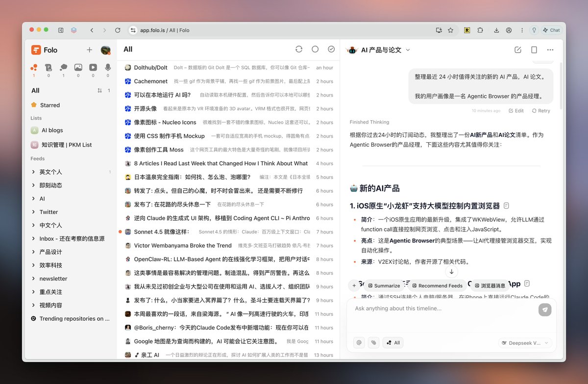Open the three-dot menu in the AI panel
This screenshot has width=588, height=384.
pos(550,50)
